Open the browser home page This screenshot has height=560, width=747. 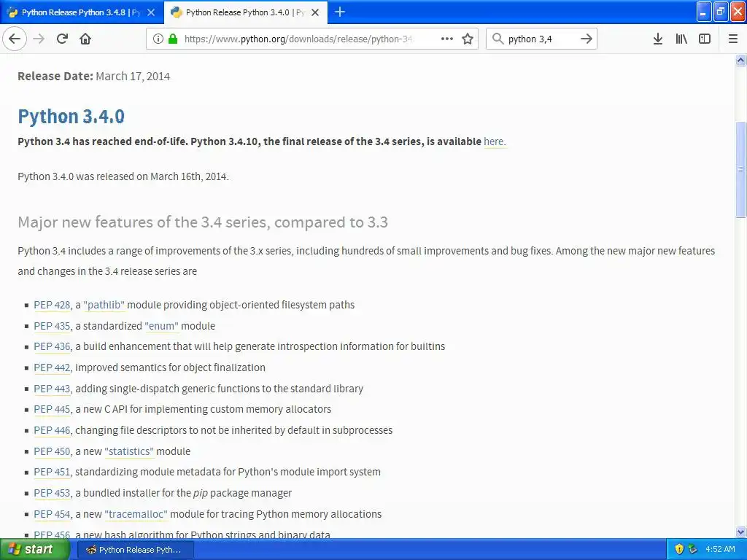[x=85, y=39]
